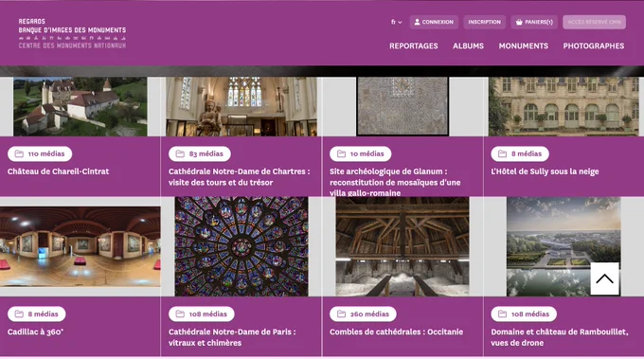Screen dimensions: 644x359
Task: Click the 260 médias badge
Action: [x=363, y=314]
